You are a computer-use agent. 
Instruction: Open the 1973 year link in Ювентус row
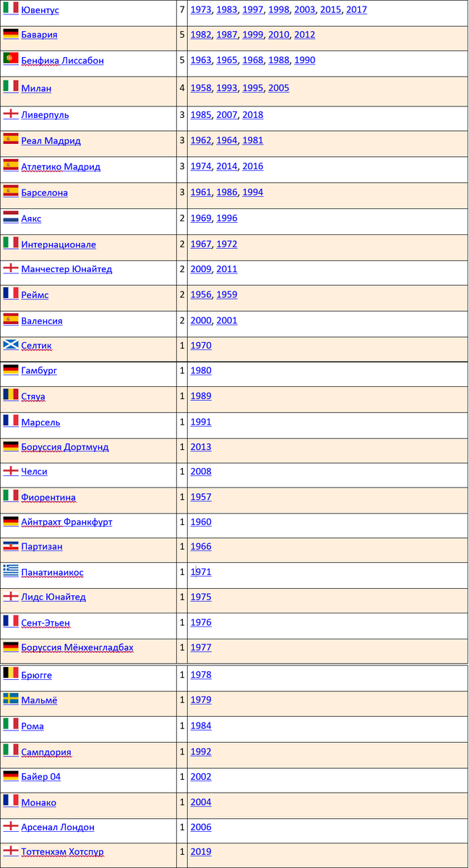(x=201, y=10)
